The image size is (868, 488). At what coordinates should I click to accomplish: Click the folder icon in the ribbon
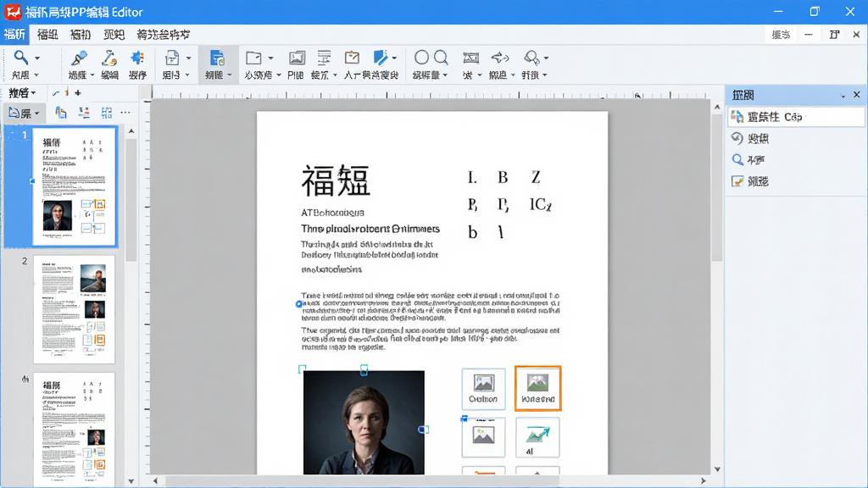click(253, 58)
